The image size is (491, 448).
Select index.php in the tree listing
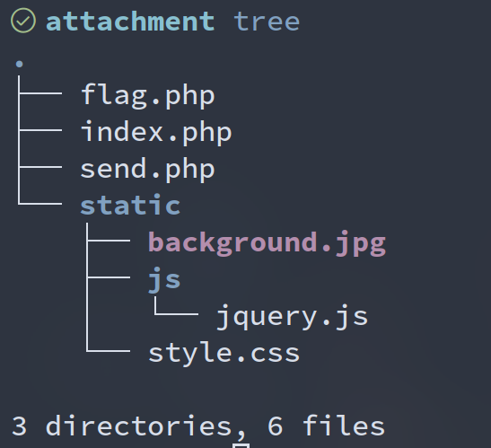coord(156,133)
